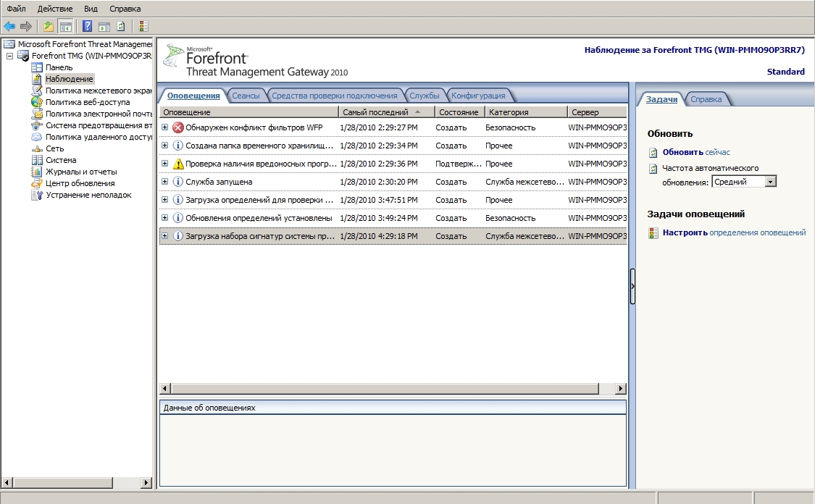The width and height of the screenshot is (815, 504).
Task: Click the Политика удаленного доступа cloud icon
Action: click(37, 137)
